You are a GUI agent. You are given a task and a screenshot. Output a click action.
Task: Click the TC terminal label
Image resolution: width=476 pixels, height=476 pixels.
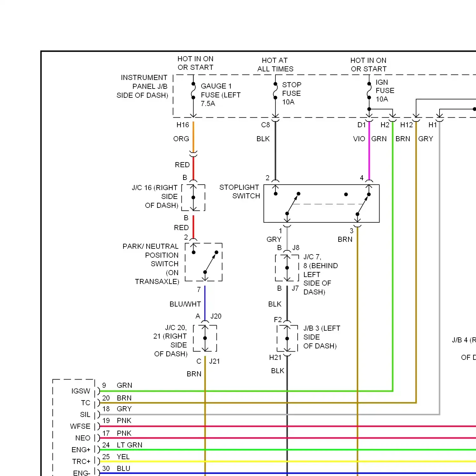point(86,403)
